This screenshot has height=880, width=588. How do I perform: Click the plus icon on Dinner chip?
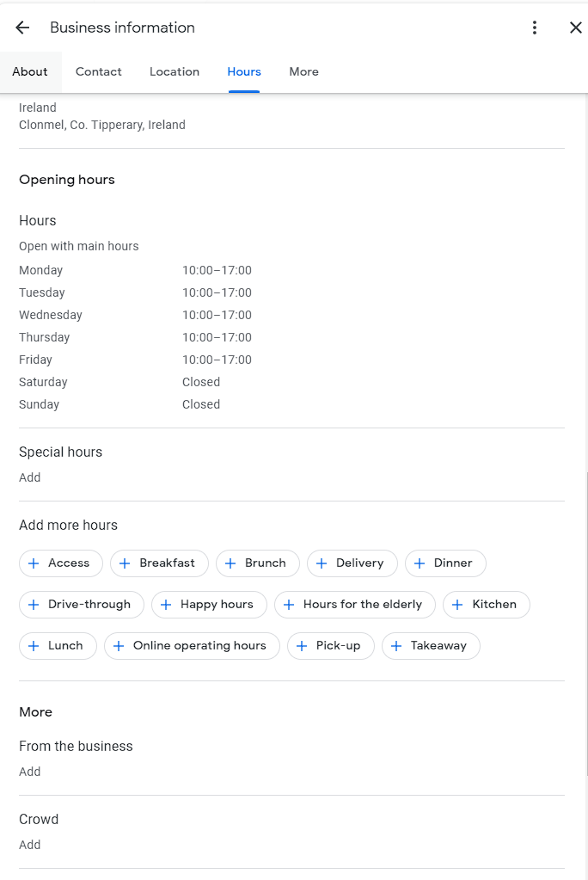[x=420, y=563]
